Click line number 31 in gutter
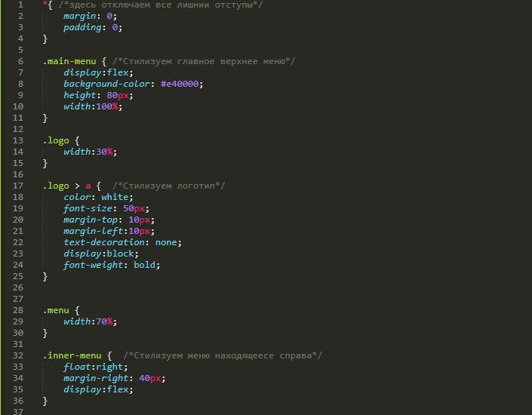 [x=18, y=344]
